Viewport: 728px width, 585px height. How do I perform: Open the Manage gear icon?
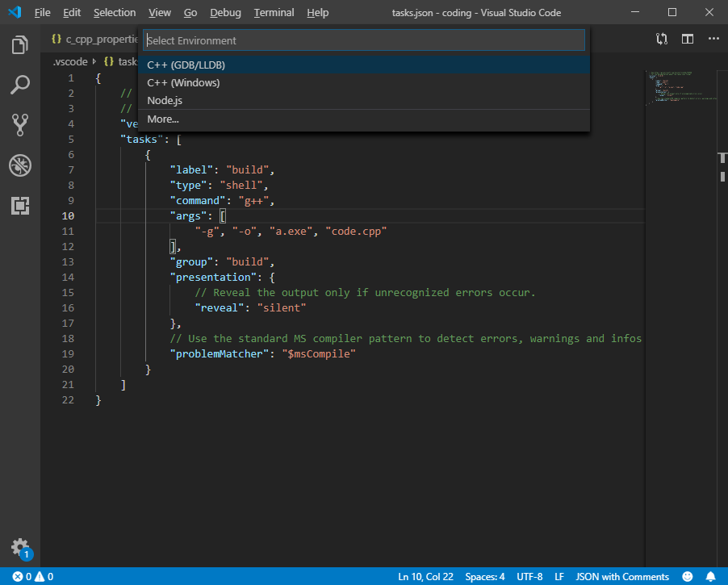[x=19, y=548]
